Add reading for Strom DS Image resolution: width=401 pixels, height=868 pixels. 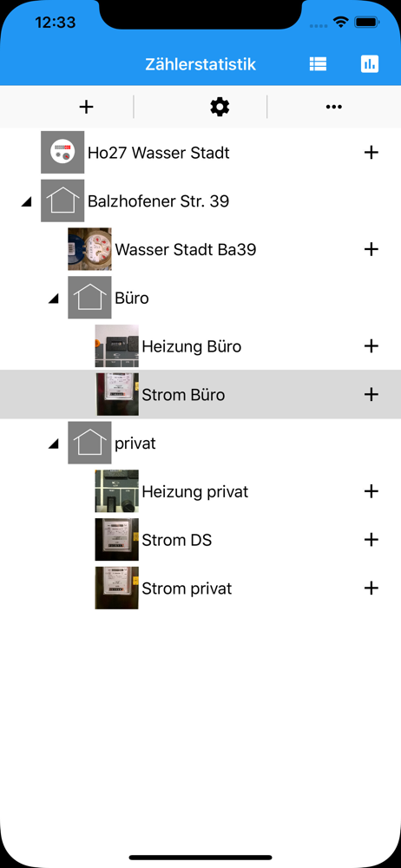click(371, 539)
